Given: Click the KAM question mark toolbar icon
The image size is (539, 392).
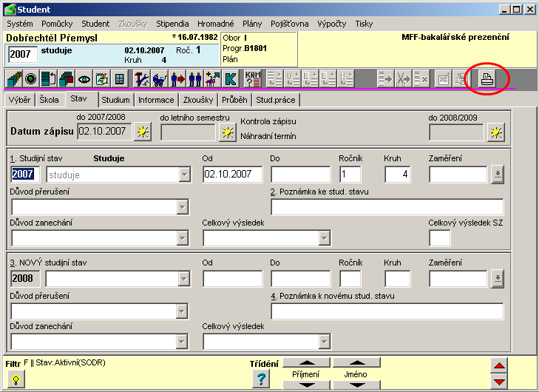Looking at the screenshot, I should (x=253, y=78).
